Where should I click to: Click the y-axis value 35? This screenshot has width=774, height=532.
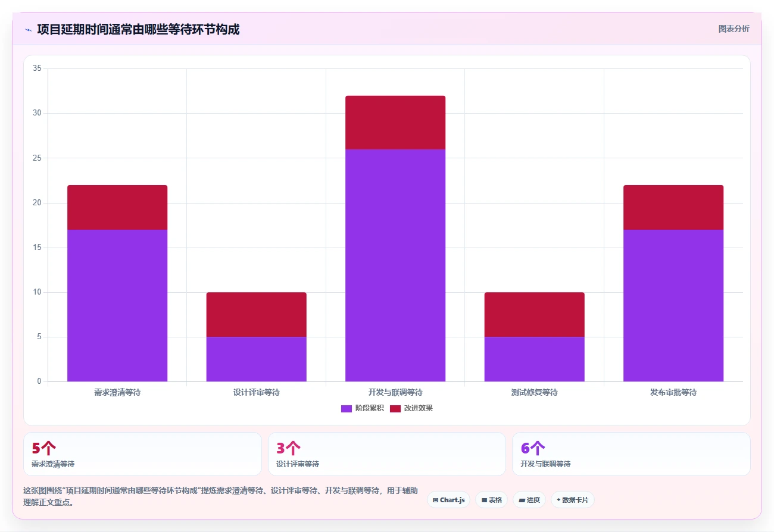(37, 68)
